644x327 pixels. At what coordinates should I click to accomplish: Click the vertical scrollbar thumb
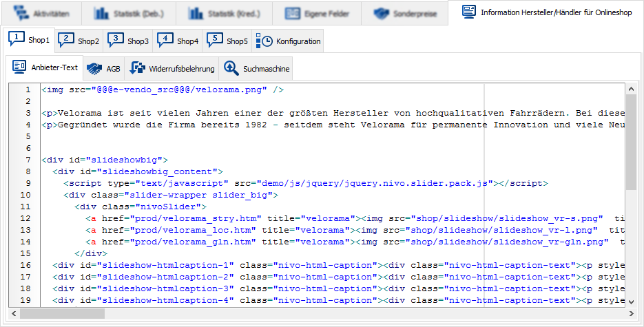point(632,142)
